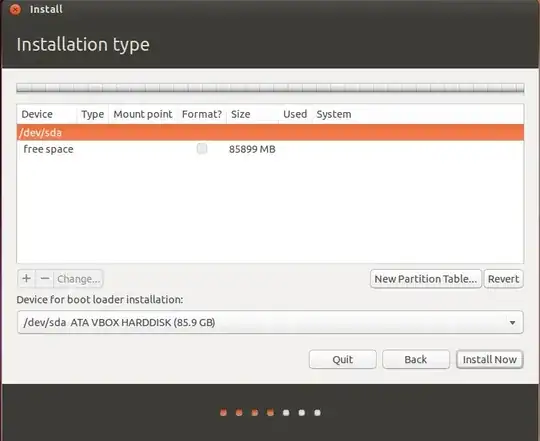Select the /dev/sda device row
The height and width of the screenshot is (441, 540).
pos(270,133)
